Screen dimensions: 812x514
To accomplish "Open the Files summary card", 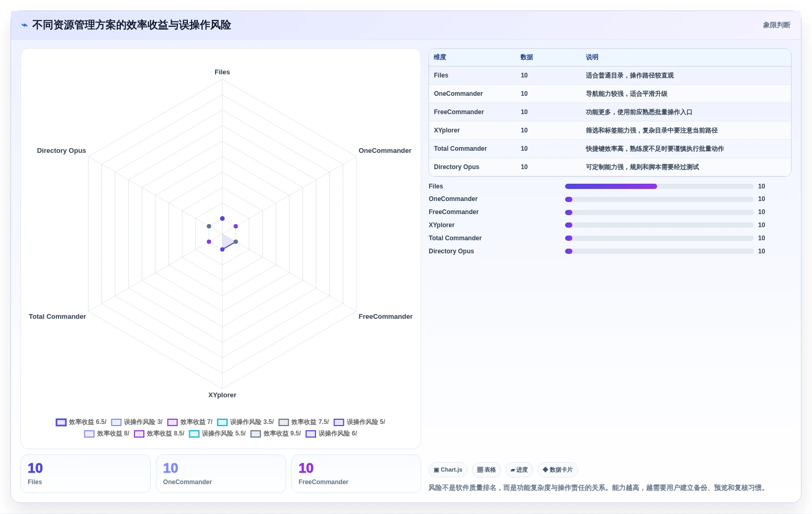I will pyautogui.click(x=85, y=474).
